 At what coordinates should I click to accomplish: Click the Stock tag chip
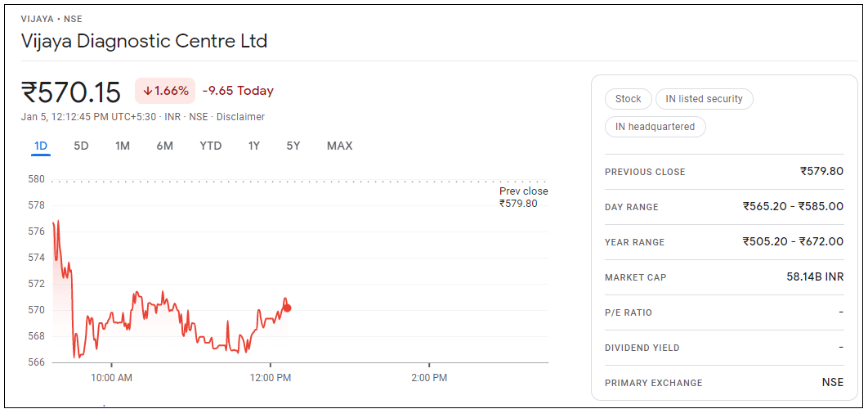point(628,99)
